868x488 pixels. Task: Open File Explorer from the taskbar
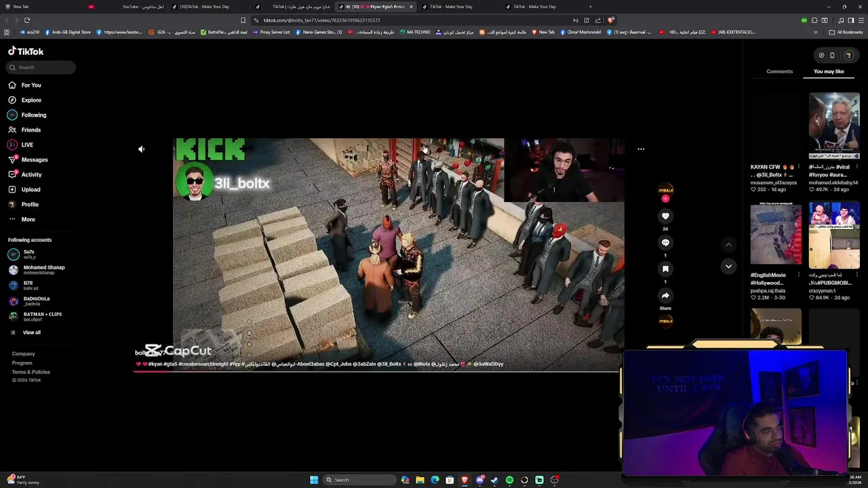(x=420, y=480)
